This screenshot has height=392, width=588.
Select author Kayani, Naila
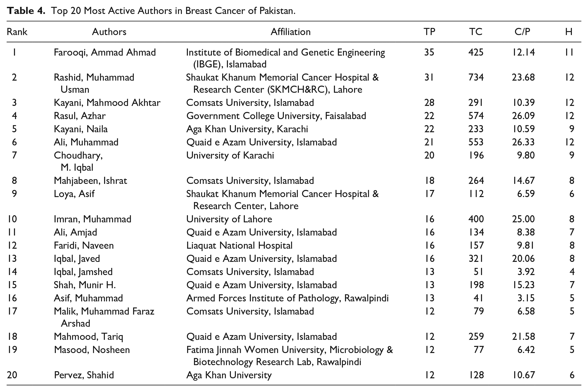pos(81,129)
